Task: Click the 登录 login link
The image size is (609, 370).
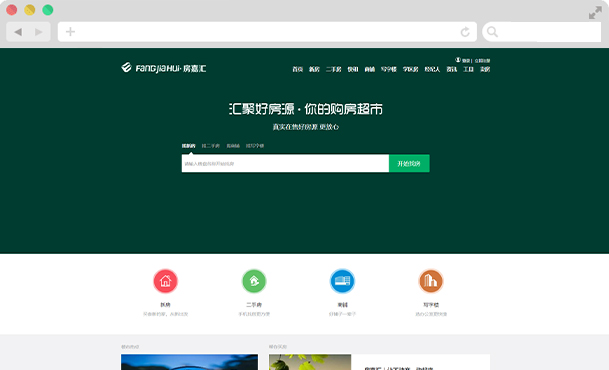Action: (x=466, y=61)
